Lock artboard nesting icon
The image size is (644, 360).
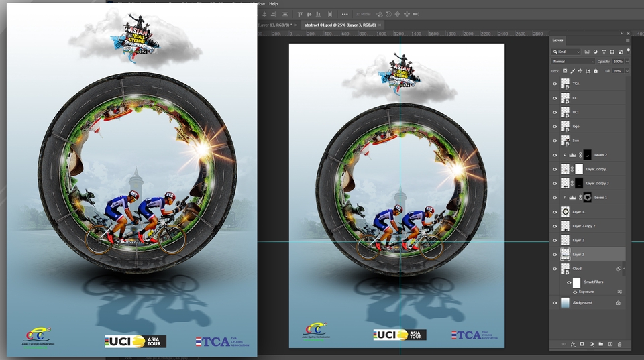588,71
